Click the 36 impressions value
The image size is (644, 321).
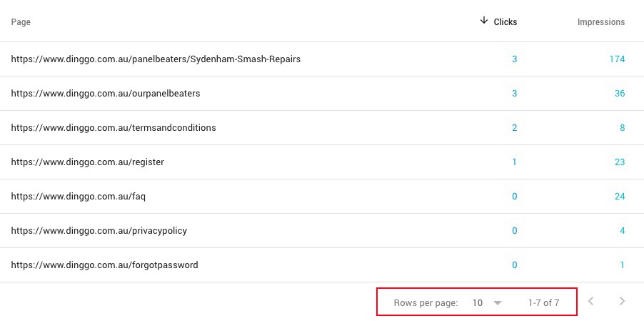[620, 94]
